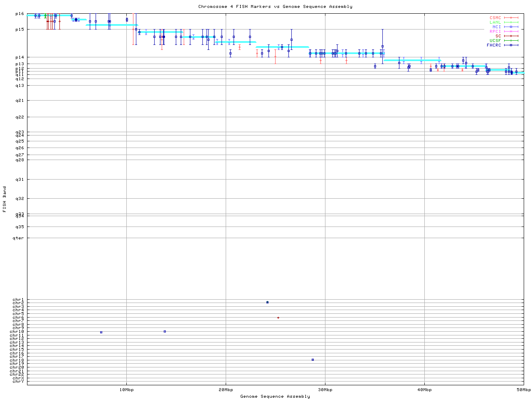Click the CSMC legend marker sample
The height and width of the screenshot is (399, 532).
[511, 18]
